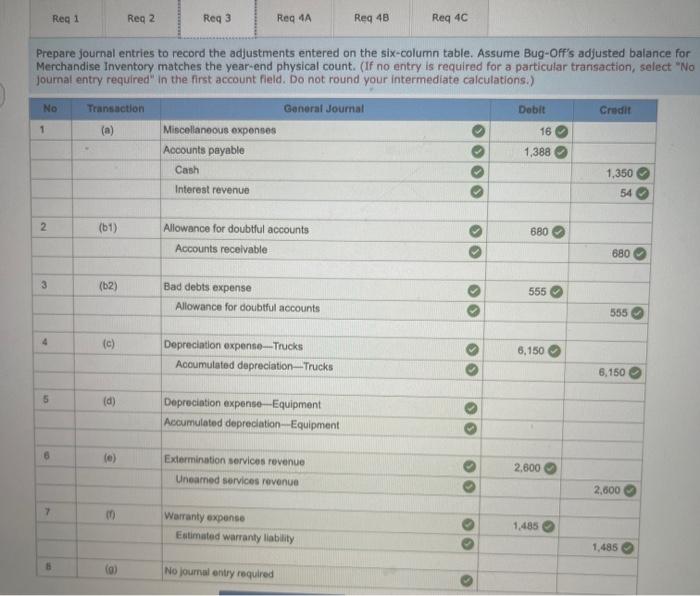The image size is (700, 596).
Task: Click the check icon beside No journal entry required
Action: 467,580
